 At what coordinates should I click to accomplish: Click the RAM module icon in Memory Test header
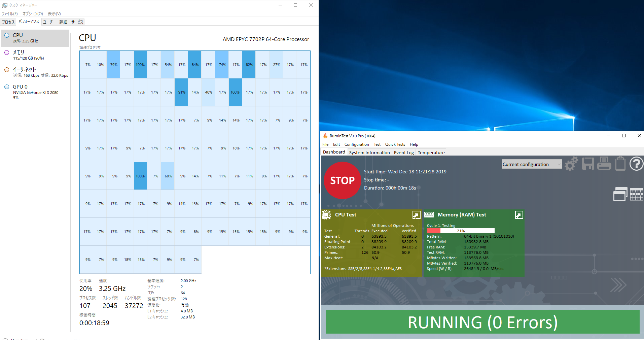(429, 214)
